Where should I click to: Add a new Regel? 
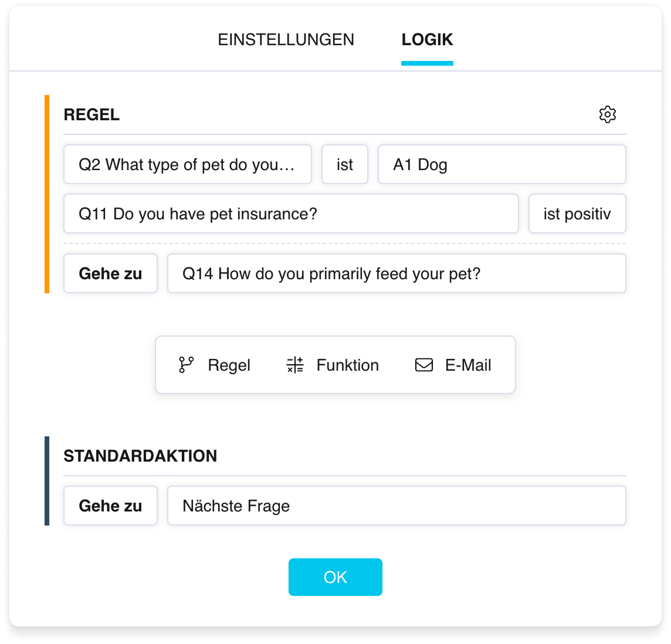[x=215, y=365]
